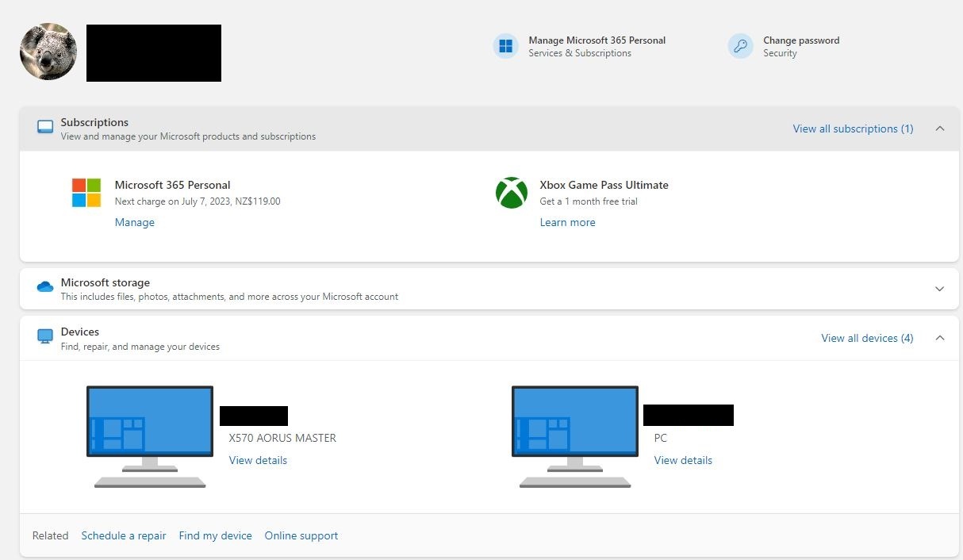
Task: Open Find my device link
Action: click(x=215, y=535)
